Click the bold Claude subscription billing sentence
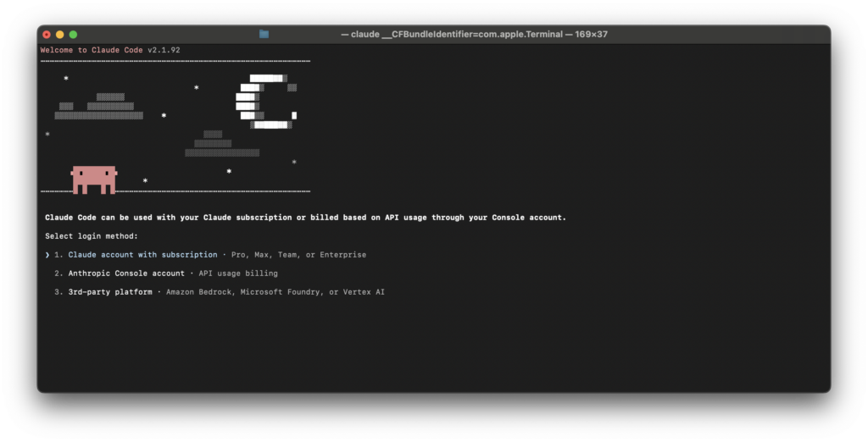The height and width of the screenshot is (442, 868). point(305,218)
